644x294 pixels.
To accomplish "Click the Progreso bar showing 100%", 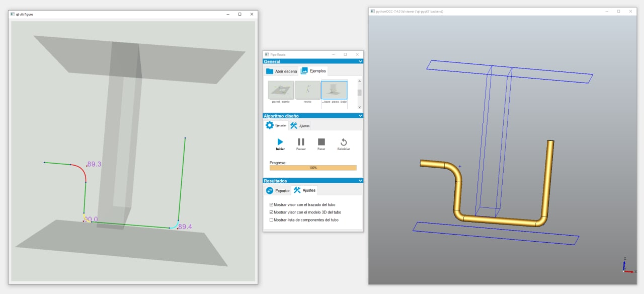I will click(x=313, y=168).
